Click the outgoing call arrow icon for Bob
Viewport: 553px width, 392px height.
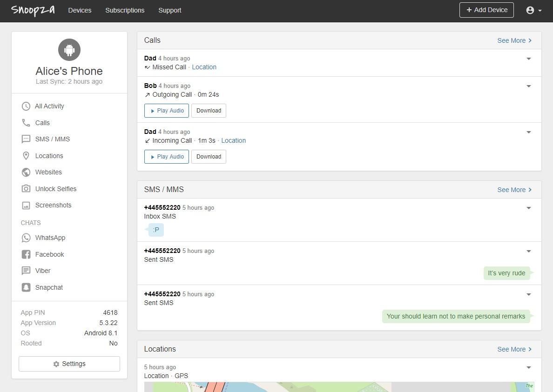pos(148,95)
